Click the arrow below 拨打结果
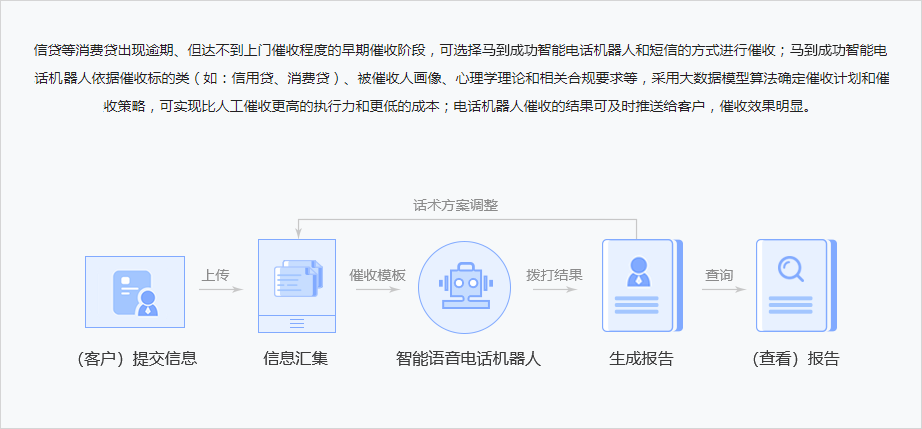This screenshot has height=429, width=922. 553,290
